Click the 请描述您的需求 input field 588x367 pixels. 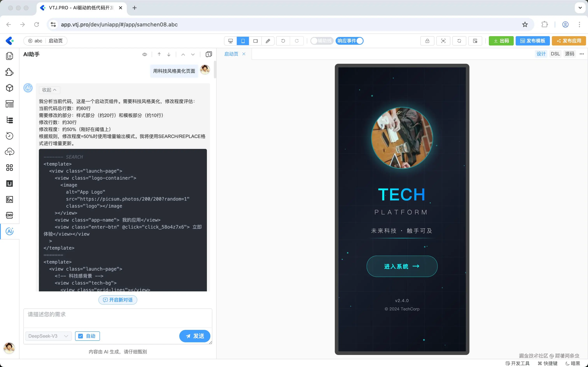pyautogui.click(x=118, y=318)
